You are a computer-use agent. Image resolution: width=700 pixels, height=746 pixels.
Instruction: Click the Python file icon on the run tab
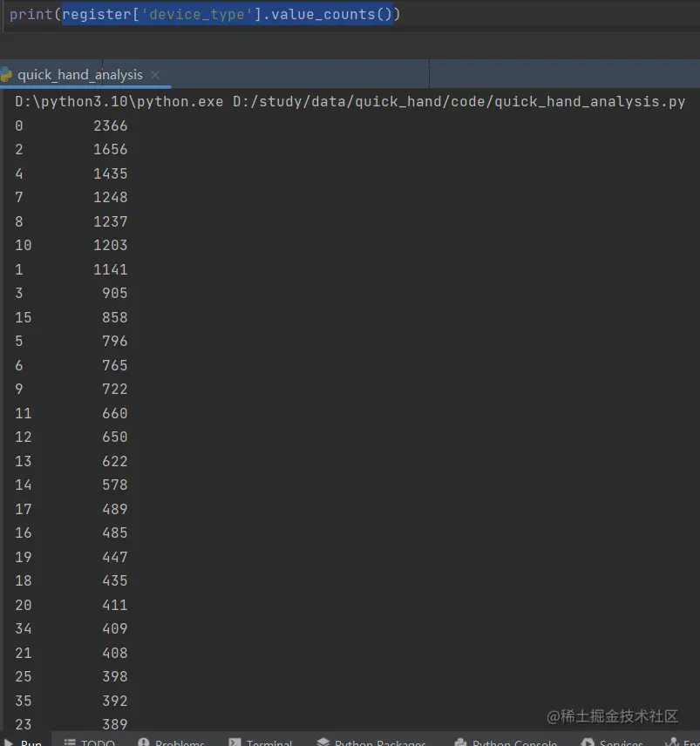coord(6,75)
